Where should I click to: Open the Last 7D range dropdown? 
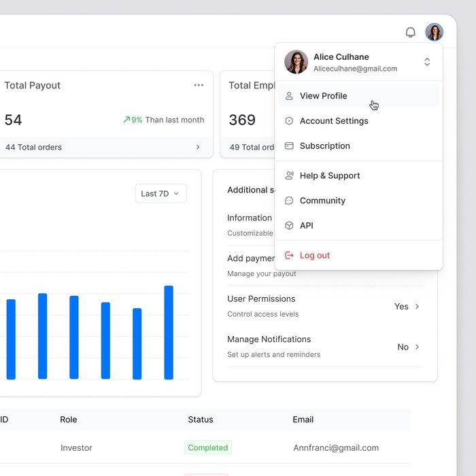(x=160, y=194)
